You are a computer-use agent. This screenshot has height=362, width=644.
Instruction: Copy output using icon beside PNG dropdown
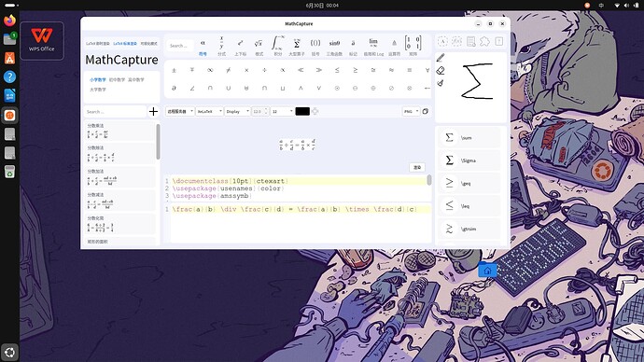(x=426, y=111)
